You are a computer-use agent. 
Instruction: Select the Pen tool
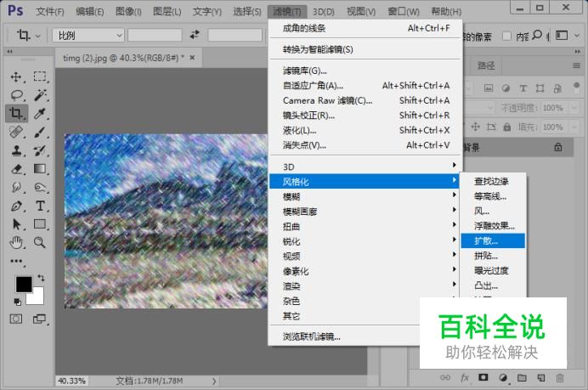pos(16,206)
